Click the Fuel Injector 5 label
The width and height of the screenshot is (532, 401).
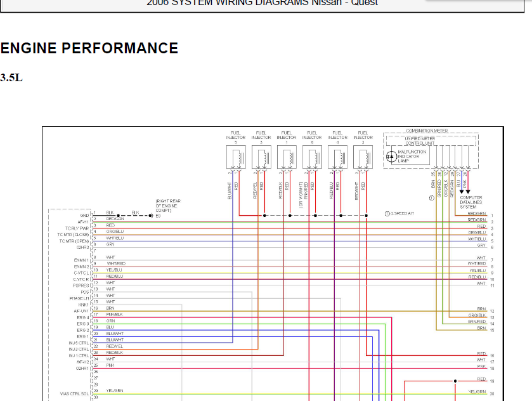(236, 137)
